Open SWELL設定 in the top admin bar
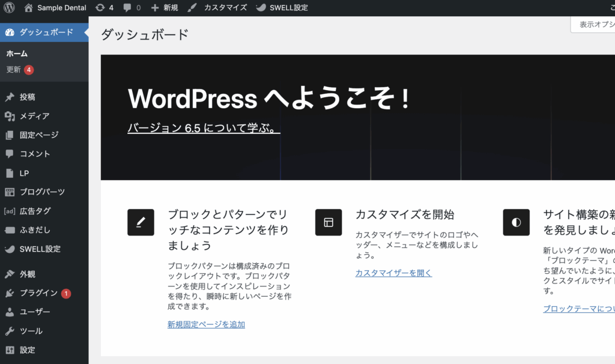The image size is (615, 364). pos(281,8)
